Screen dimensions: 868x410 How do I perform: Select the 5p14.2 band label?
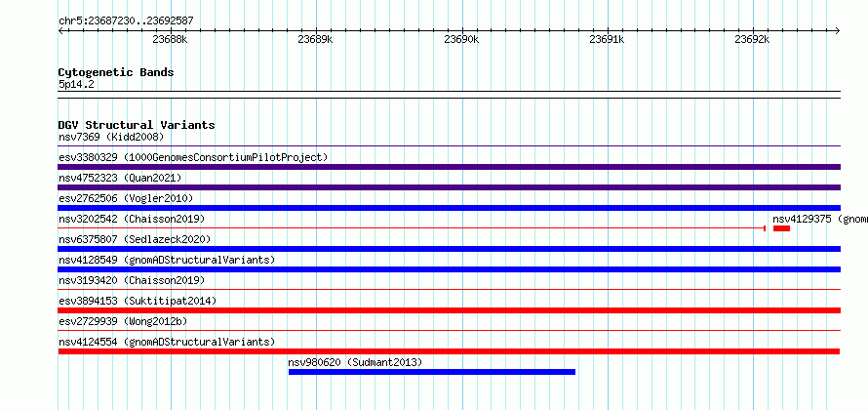click(76, 85)
